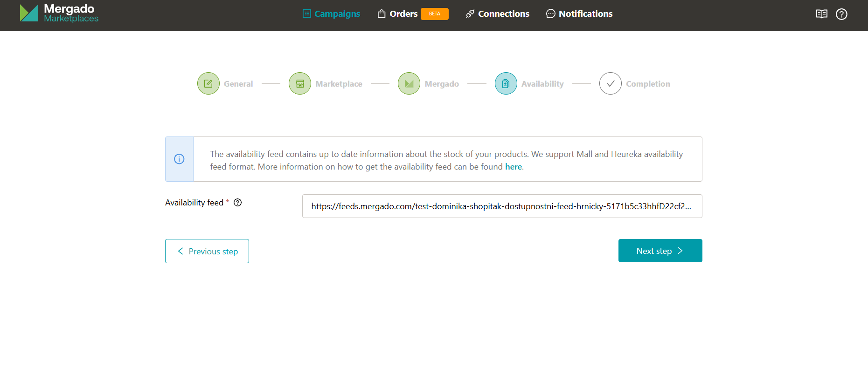Image resolution: width=868 pixels, height=375 pixels.
Task: Open the documentation book icon
Action: [x=821, y=14]
